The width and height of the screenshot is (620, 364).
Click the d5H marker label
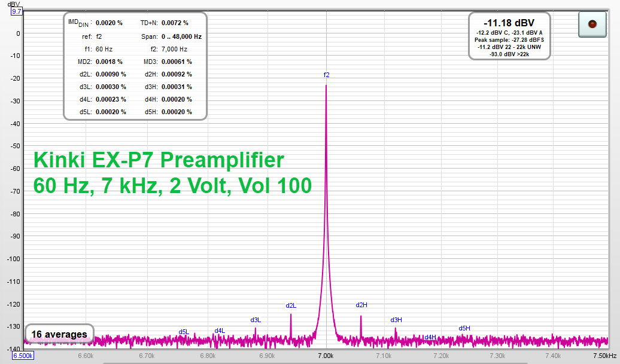[x=464, y=329]
